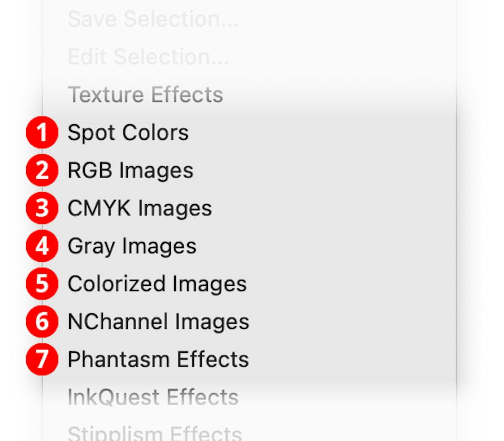Select Gray Images
The height and width of the screenshot is (441, 504).
(x=132, y=246)
